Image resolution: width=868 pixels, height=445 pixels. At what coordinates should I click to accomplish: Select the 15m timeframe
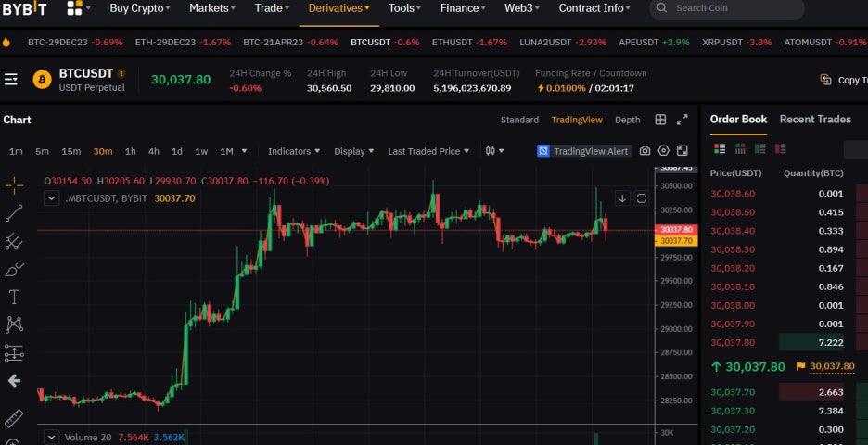click(x=70, y=151)
